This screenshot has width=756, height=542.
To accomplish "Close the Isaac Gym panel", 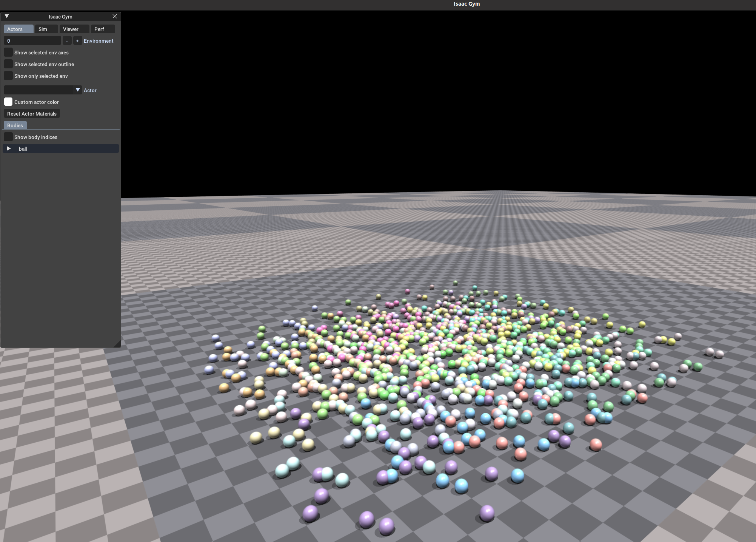I will 115,16.
